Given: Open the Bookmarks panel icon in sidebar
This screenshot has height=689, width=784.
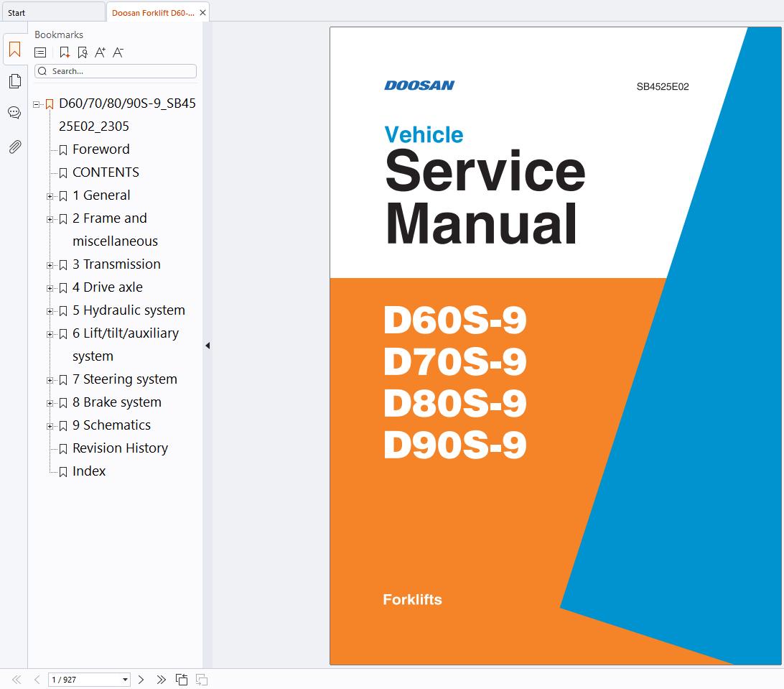Looking at the screenshot, I should point(14,50).
